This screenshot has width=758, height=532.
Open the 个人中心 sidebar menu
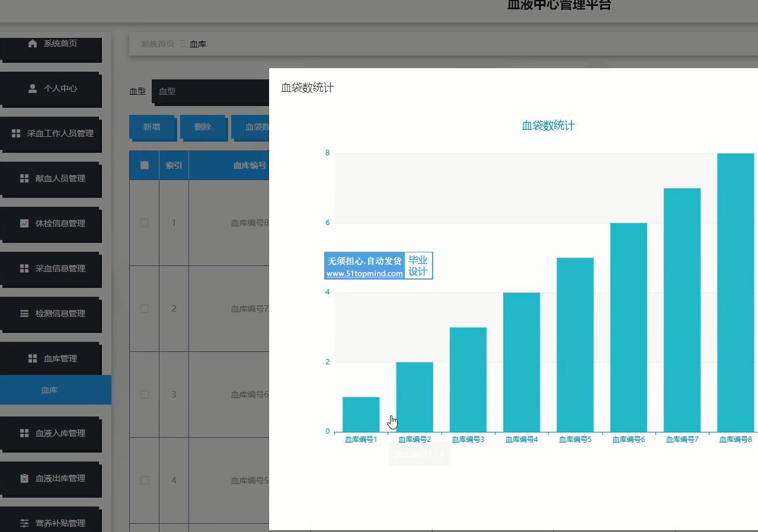[x=51, y=89]
